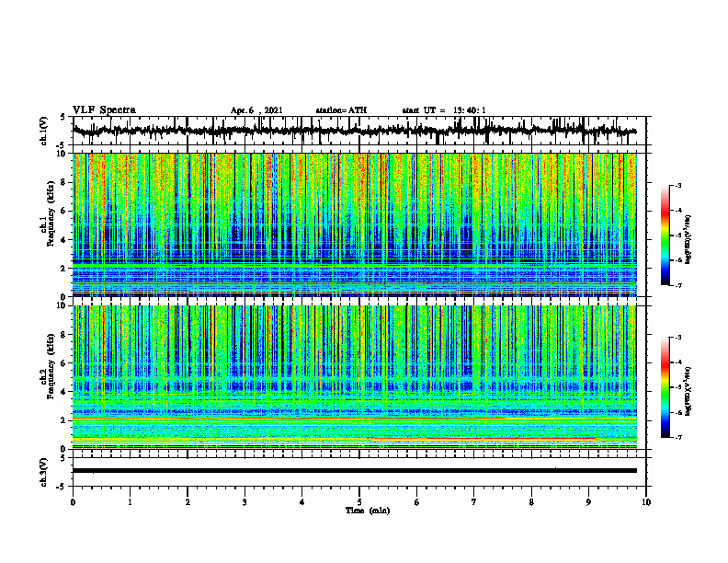This screenshot has width=728, height=563.
Task: Click the ch.1 "Frequency (kHz)" axis label
Action: pyautogui.click(x=50, y=214)
